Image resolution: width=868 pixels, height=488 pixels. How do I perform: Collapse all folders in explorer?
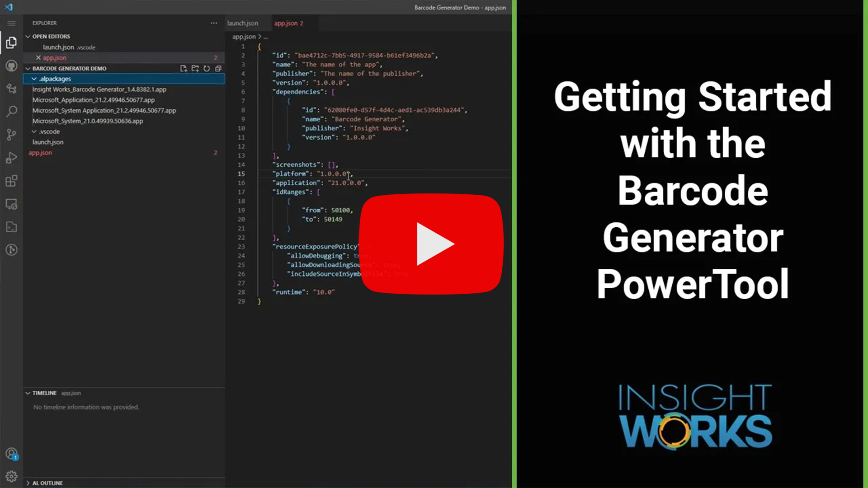click(x=218, y=69)
